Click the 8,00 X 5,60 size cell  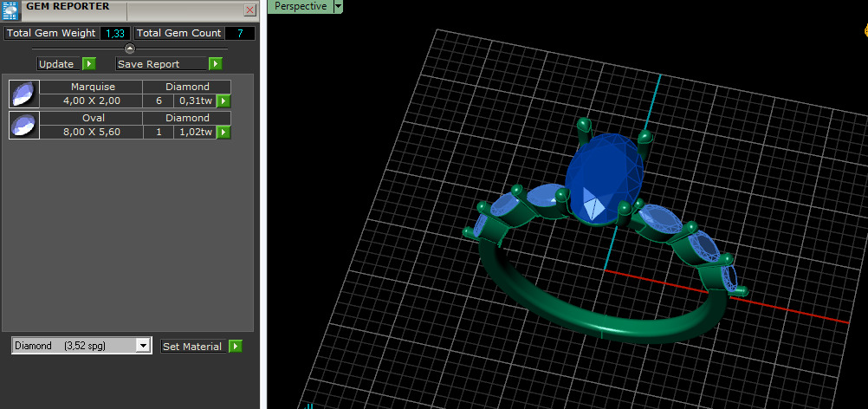(x=91, y=132)
